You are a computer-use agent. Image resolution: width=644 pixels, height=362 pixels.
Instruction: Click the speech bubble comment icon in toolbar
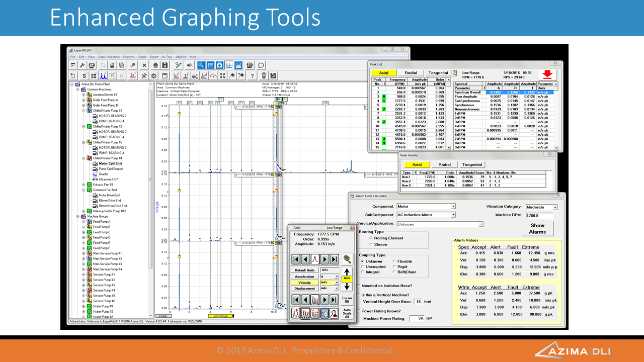261,65
